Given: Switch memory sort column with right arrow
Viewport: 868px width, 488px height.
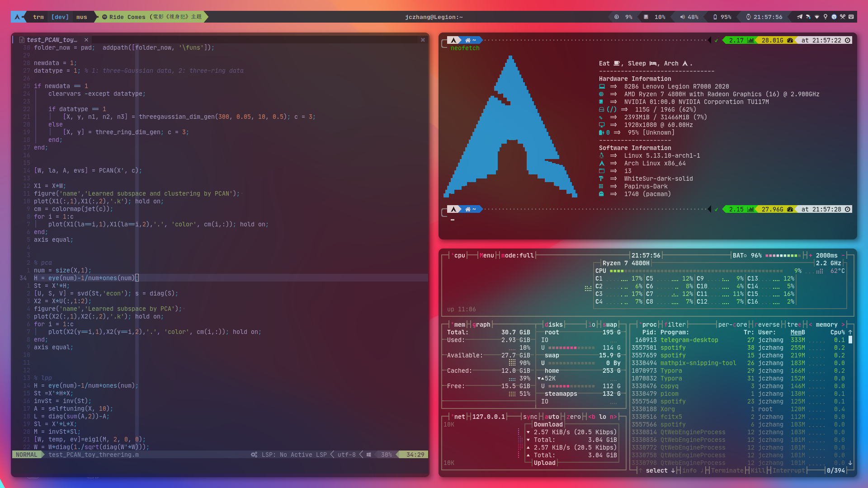Looking at the screenshot, I should click(843, 324).
